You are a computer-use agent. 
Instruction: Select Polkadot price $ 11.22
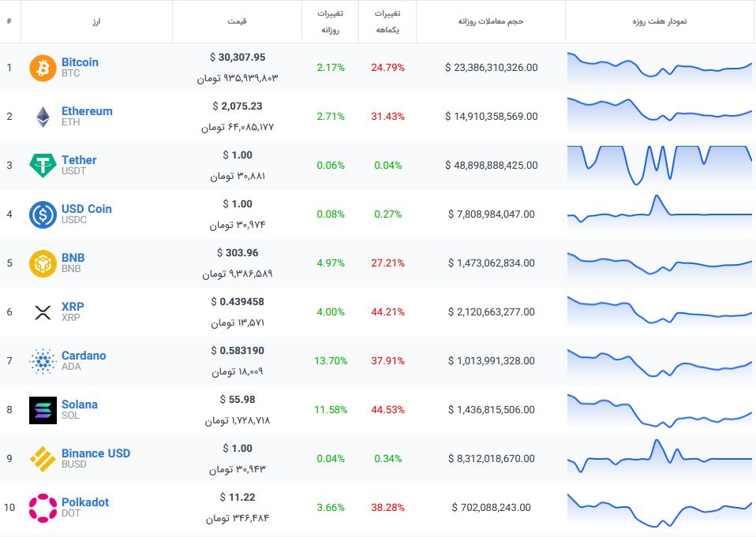[x=238, y=497]
